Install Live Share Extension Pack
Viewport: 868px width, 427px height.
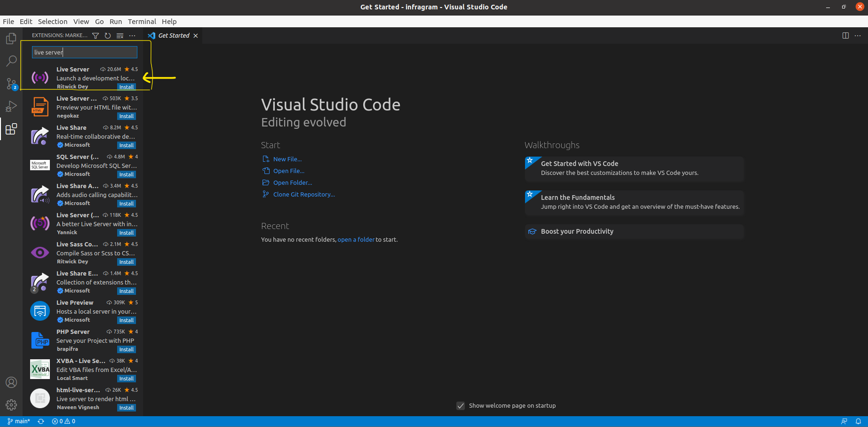click(x=127, y=291)
